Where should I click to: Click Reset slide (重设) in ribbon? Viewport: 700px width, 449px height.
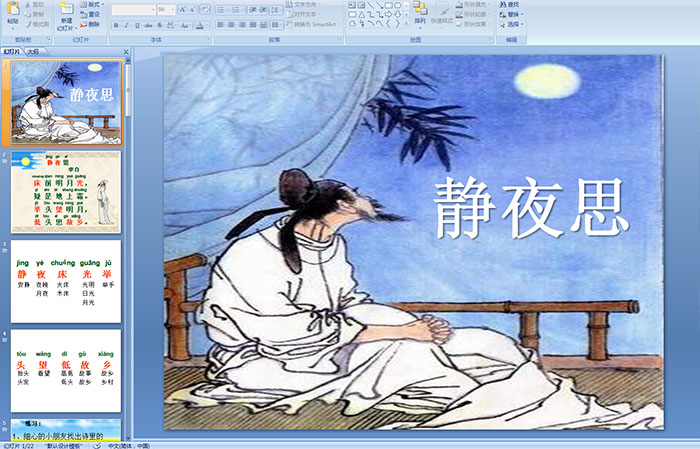pos(90,14)
